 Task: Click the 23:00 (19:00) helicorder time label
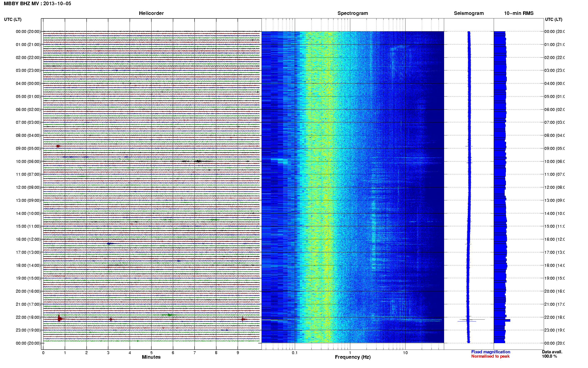tap(28, 330)
